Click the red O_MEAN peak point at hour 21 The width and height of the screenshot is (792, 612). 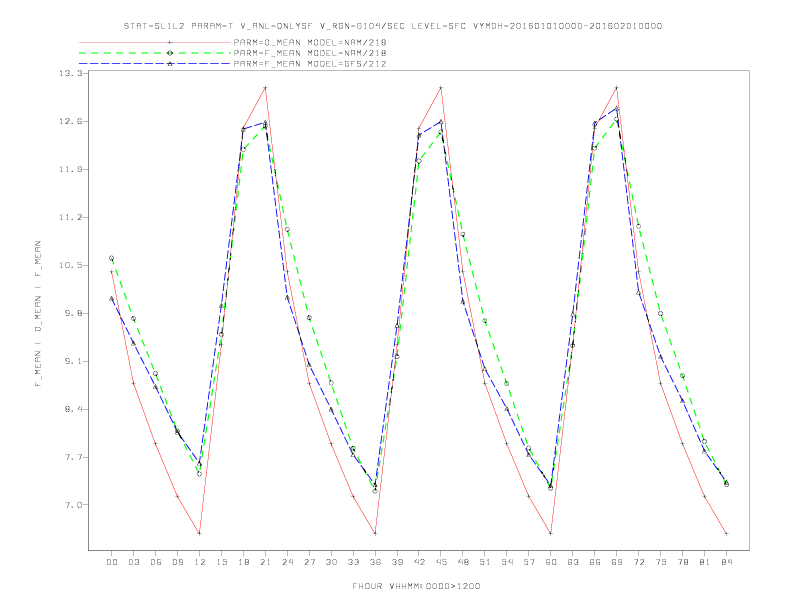tap(265, 88)
